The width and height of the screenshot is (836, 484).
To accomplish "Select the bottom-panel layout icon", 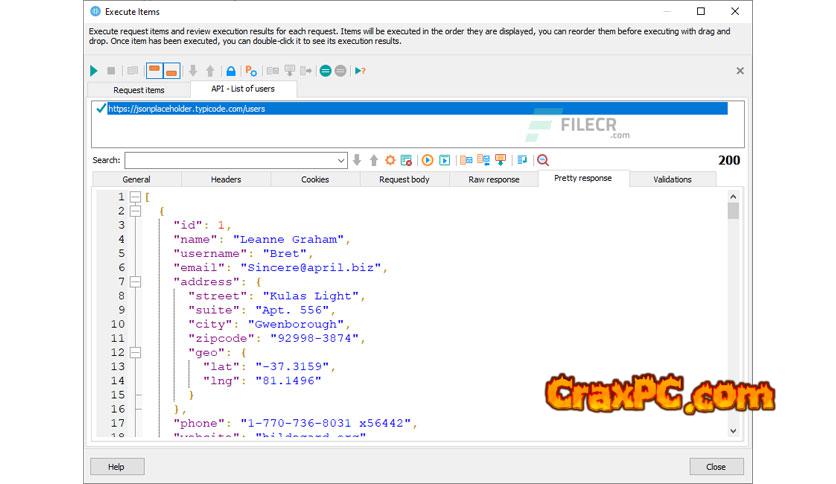I will pyautogui.click(x=171, y=70).
